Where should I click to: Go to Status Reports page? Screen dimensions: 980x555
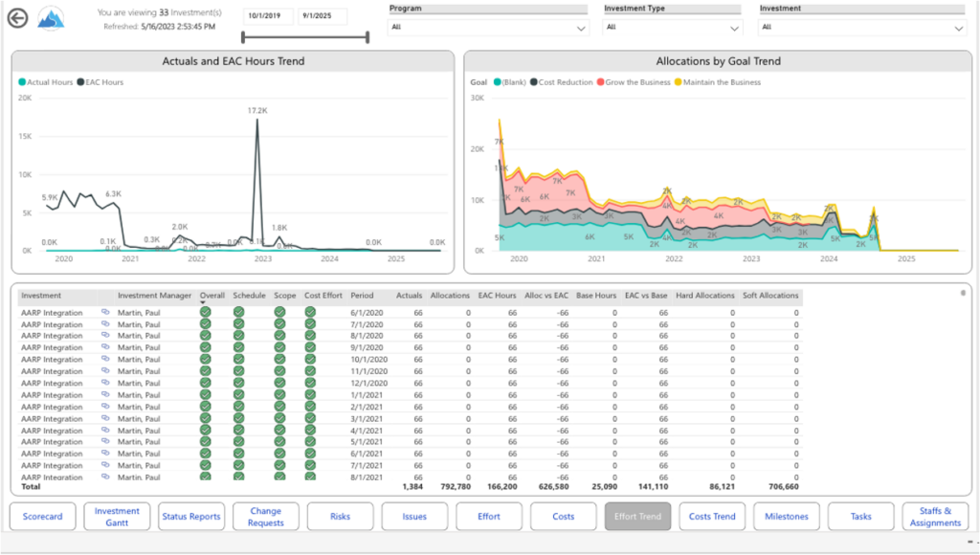coord(191,517)
